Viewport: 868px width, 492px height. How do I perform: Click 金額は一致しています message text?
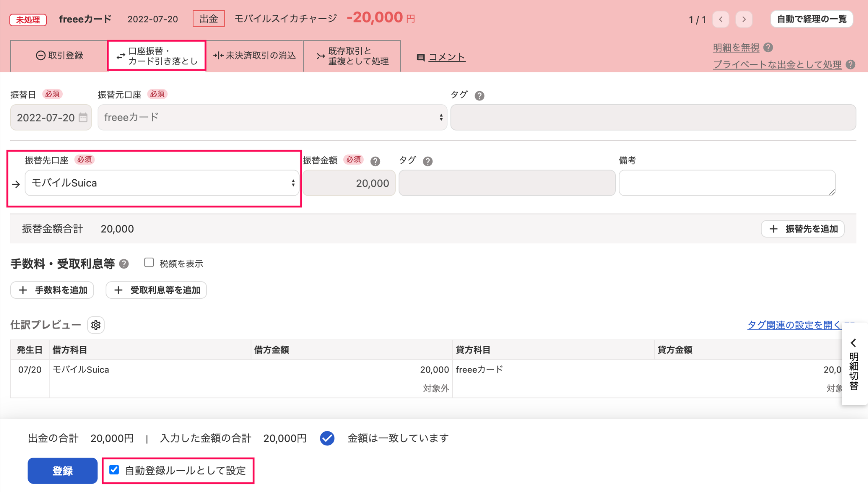[x=398, y=438]
